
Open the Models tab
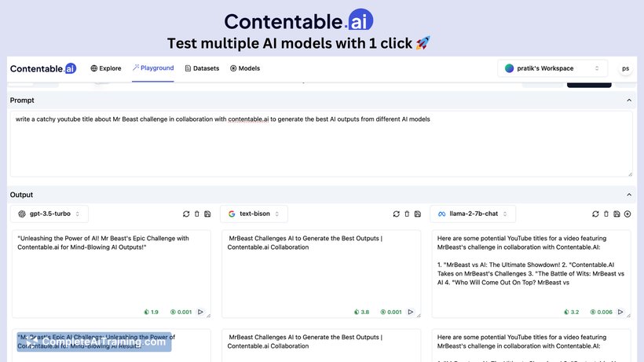(x=245, y=68)
